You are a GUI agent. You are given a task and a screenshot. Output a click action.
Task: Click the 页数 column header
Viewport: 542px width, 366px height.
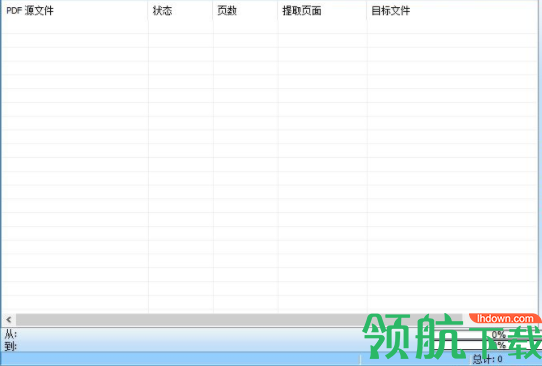[245, 10]
